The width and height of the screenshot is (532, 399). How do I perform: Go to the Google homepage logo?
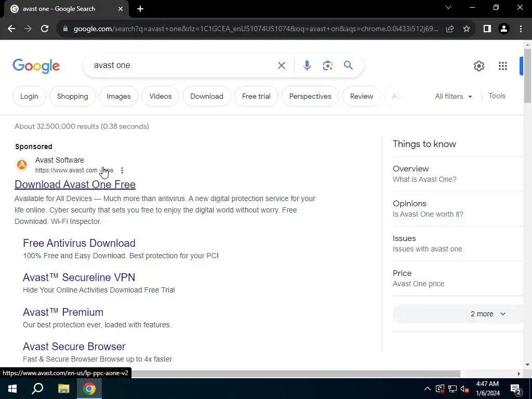tap(36, 66)
